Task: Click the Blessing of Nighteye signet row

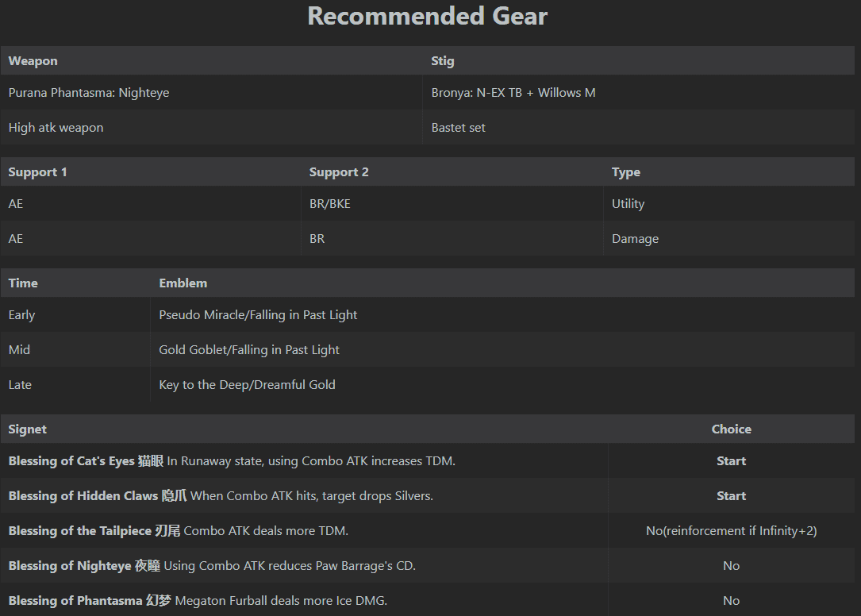Action: (212, 566)
